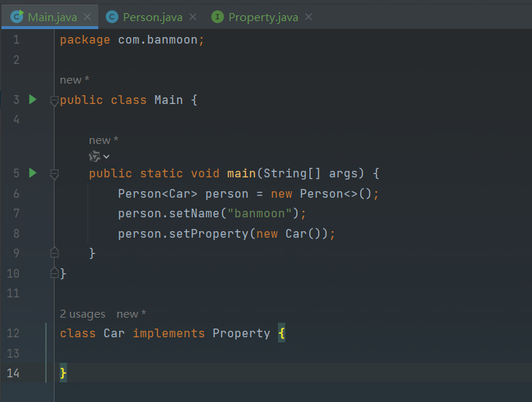
Task: Click the Main.java class file icon
Action: pos(17,17)
